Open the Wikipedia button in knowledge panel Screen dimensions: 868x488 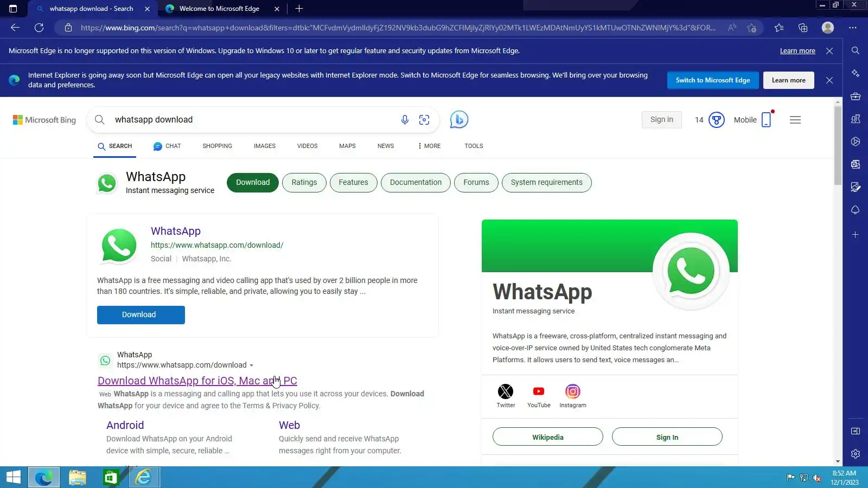548,437
